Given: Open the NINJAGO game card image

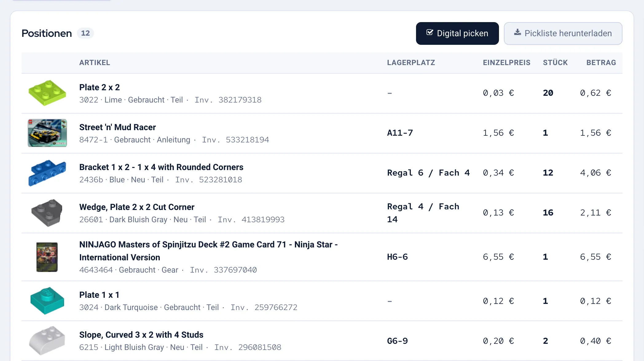Looking at the screenshot, I should pos(47,257).
